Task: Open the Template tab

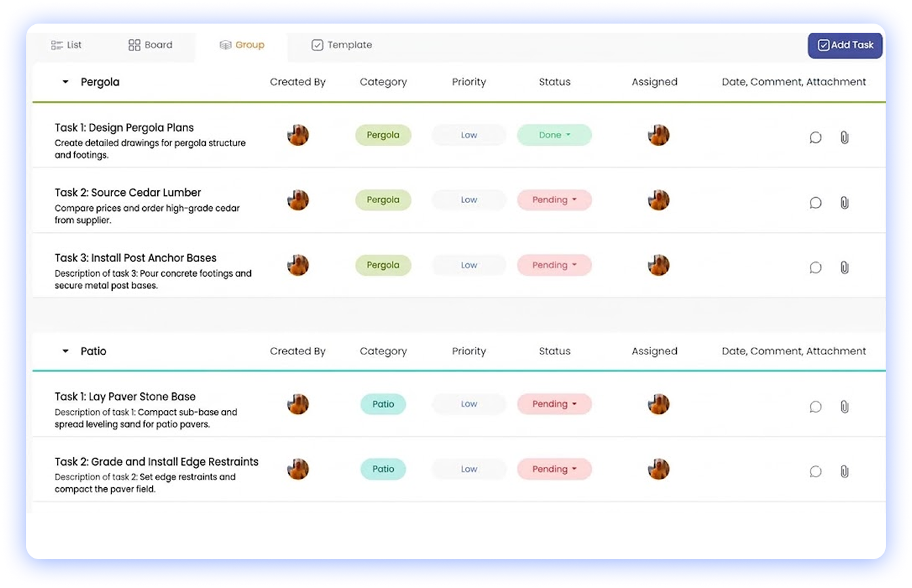Action: point(341,45)
